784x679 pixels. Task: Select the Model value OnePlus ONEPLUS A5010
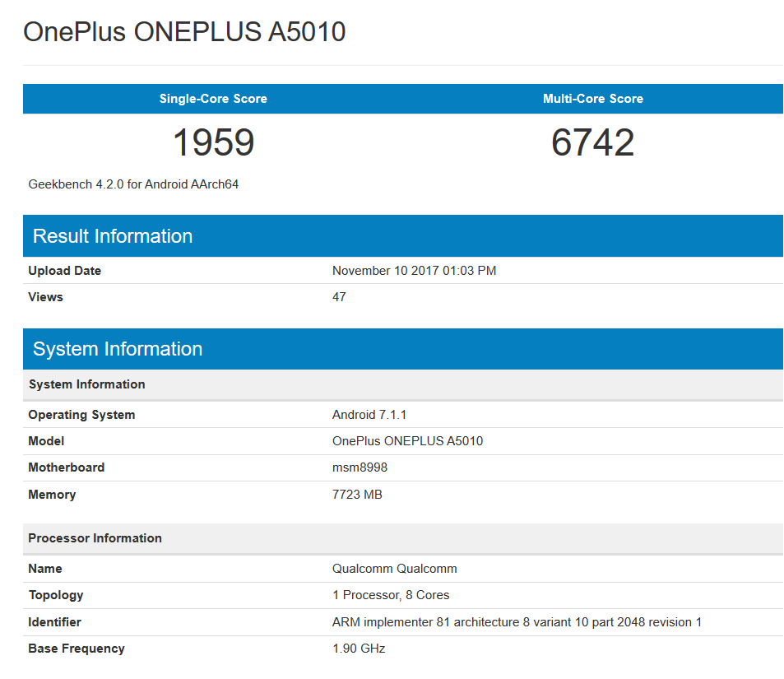pyautogui.click(x=407, y=441)
